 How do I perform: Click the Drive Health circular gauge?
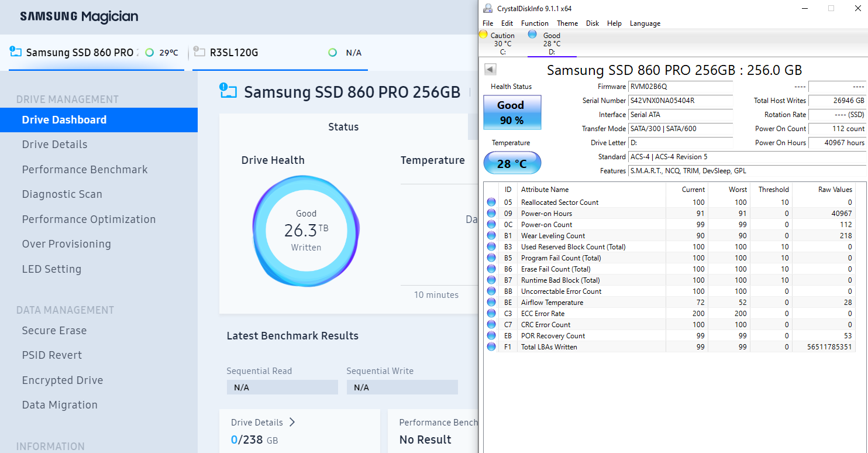click(306, 230)
